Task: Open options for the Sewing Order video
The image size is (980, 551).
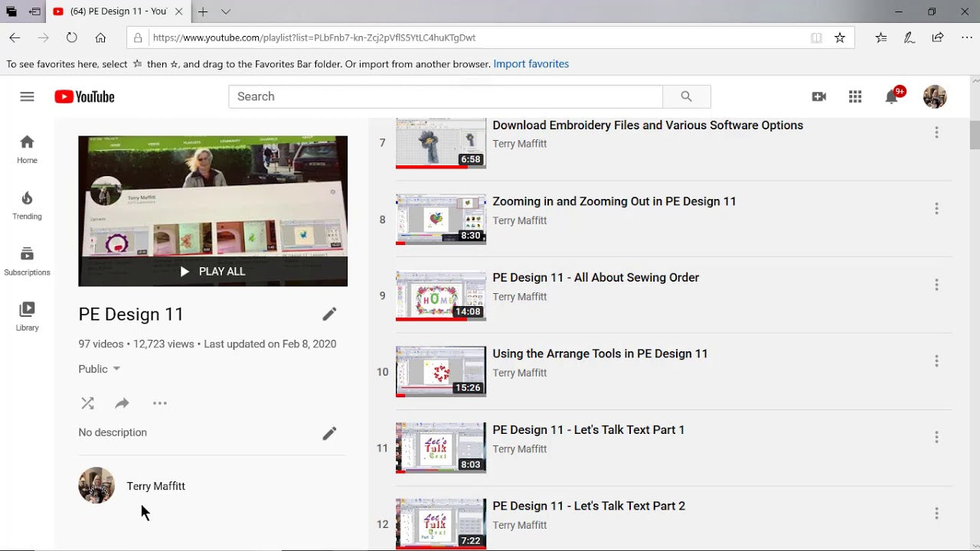Action: (936, 284)
